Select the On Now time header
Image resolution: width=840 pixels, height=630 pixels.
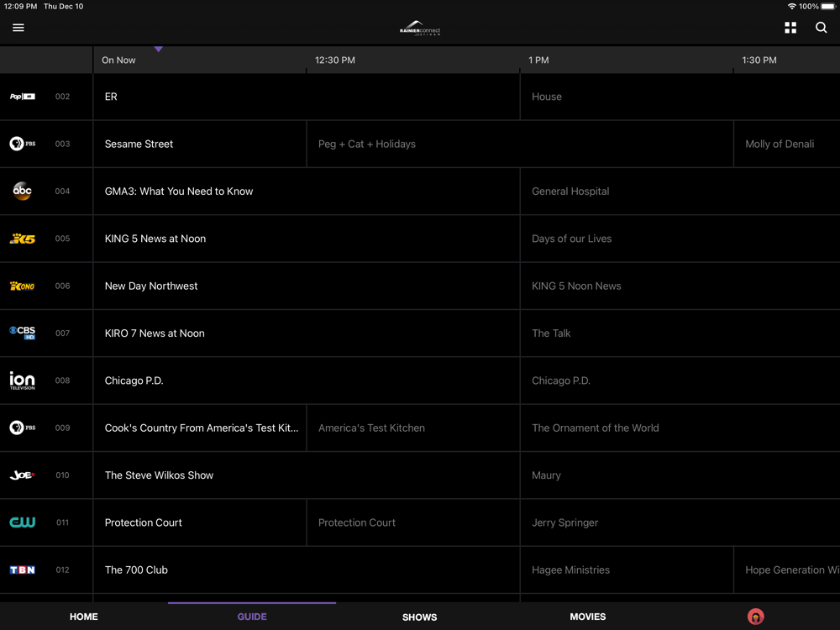pyautogui.click(x=118, y=60)
